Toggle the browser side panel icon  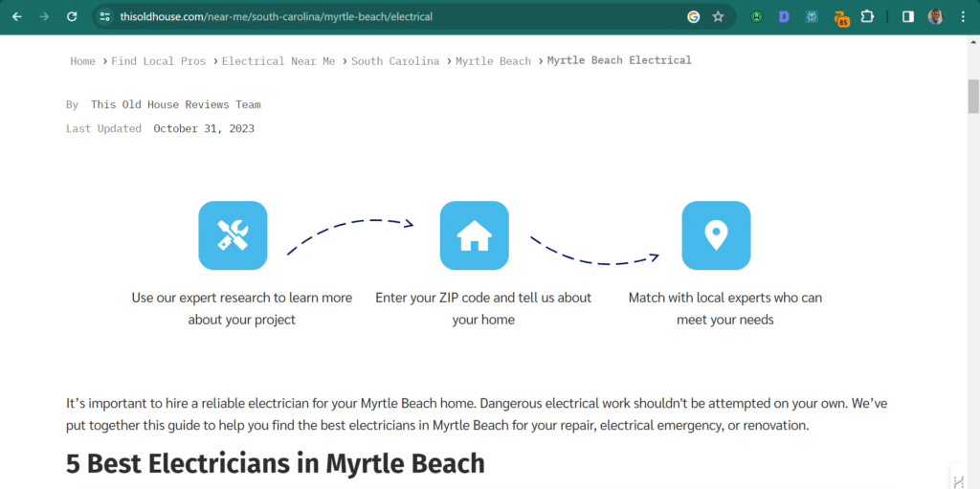coord(907,17)
